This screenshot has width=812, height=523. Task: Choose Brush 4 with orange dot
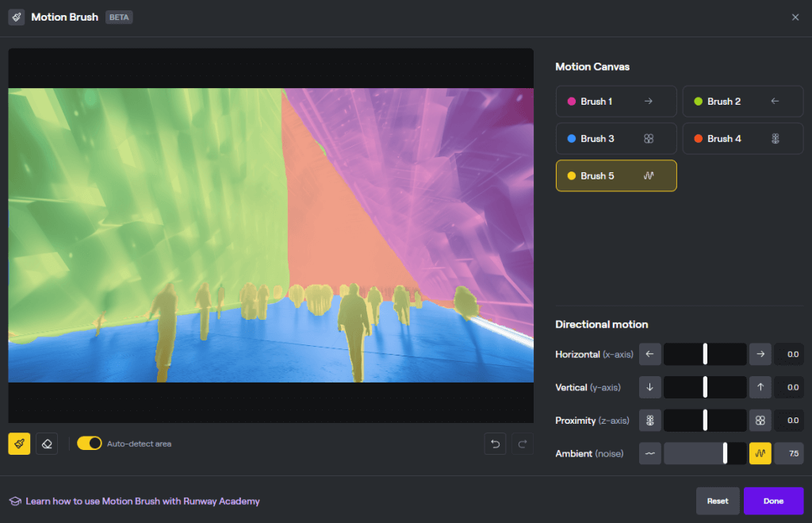[742, 139]
